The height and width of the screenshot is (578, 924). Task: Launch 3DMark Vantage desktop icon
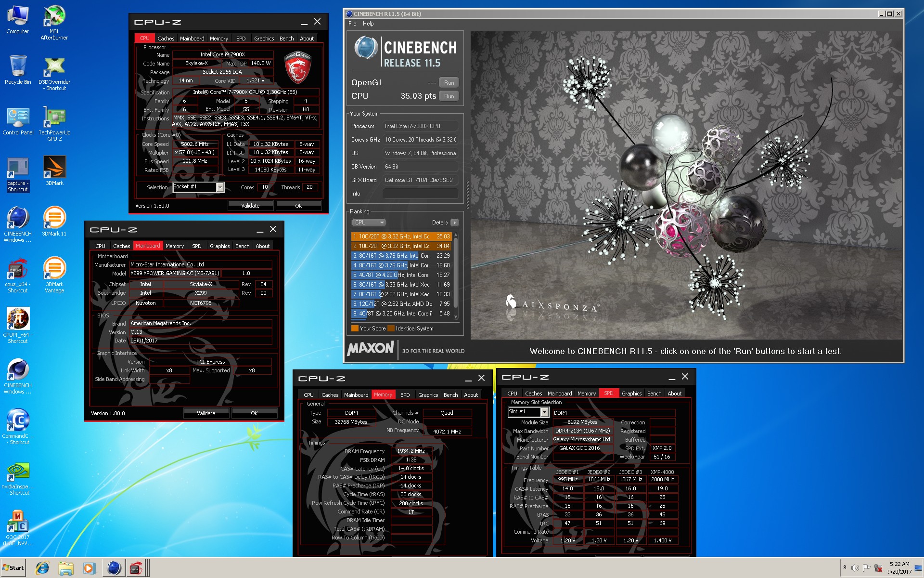click(x=54, y=276)
